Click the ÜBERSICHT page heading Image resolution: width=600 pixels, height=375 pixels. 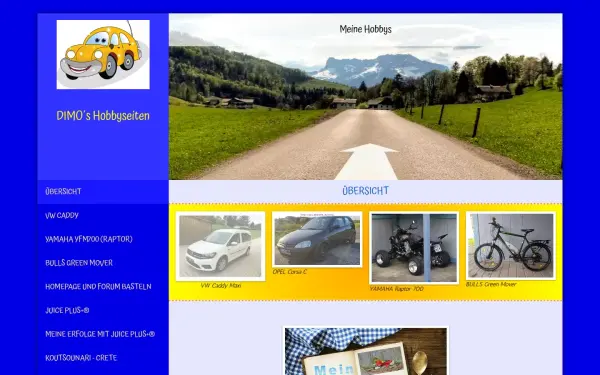tap(365, 191)
